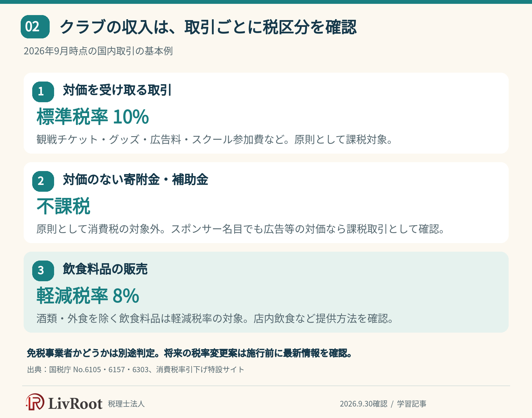The image size is (532, 418).
Task: Click the heading 対価のない寄附金・補助金
Action: (x=136, y=180)
